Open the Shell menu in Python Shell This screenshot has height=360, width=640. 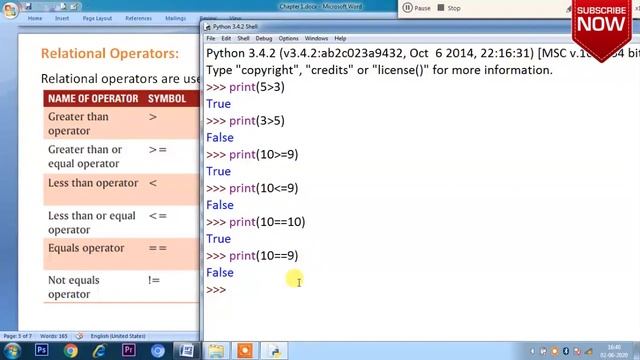[x=243, y=38]
